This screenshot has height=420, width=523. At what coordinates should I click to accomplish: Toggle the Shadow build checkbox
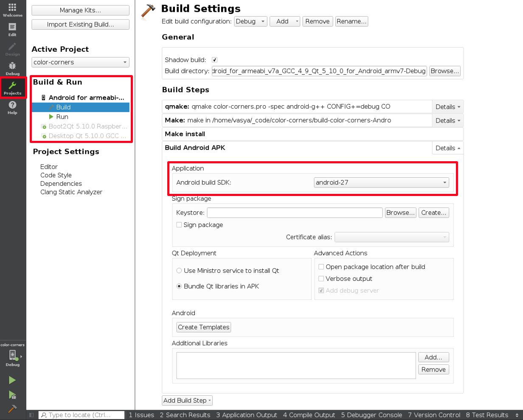[214, 60]
